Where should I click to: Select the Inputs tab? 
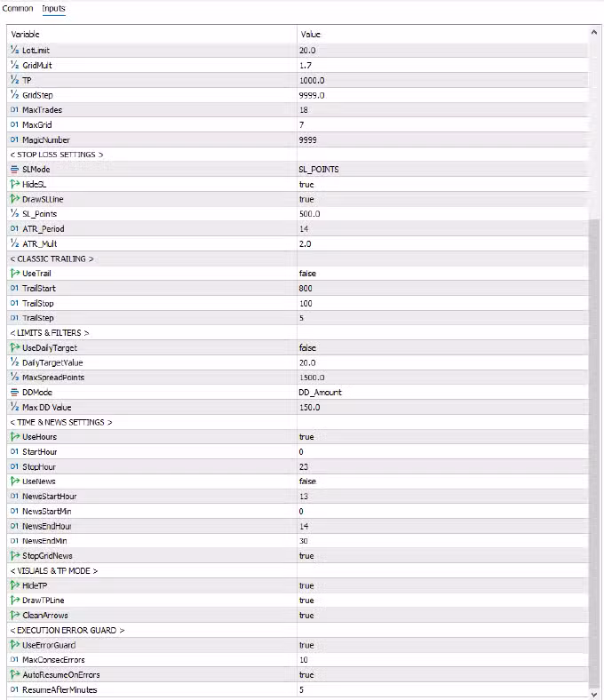pyautogui.click(x=53, y=9)
